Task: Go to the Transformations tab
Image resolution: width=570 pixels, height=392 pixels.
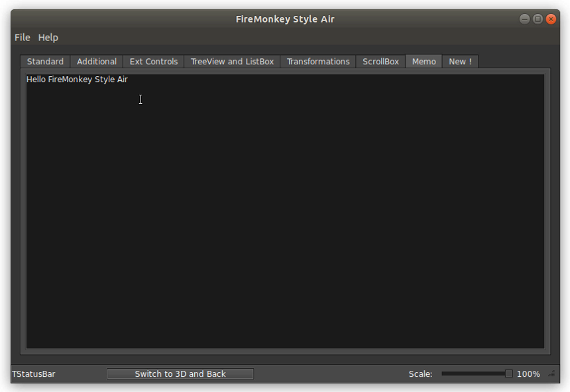Action: (x=318, y=62)
